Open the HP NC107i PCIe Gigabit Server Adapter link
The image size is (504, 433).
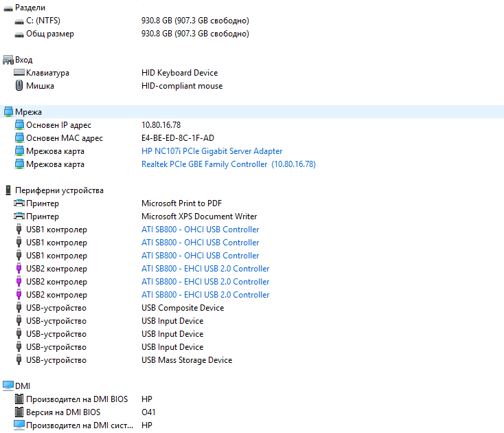coord(211,151)
